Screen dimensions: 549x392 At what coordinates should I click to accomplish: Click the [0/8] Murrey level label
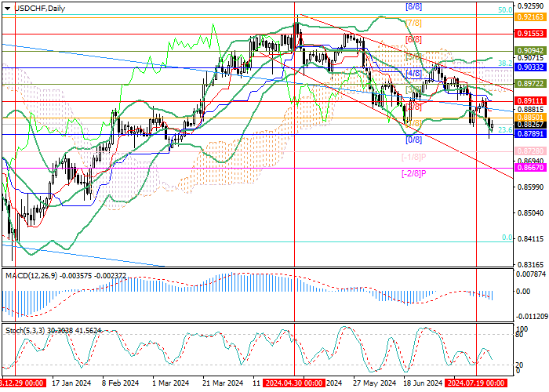[x=413, y=140]
